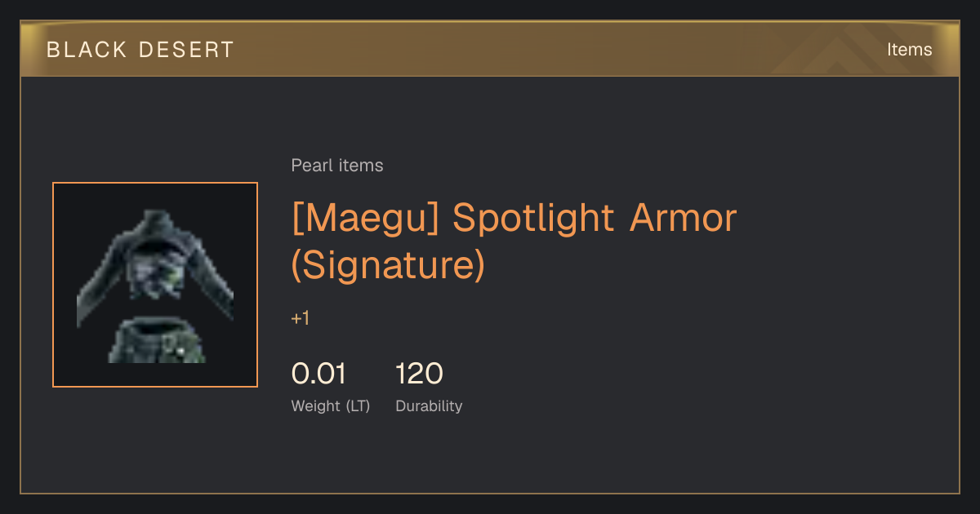Click the Durability label
This screenshot has width=980, height=514.
tap(429, 405)
